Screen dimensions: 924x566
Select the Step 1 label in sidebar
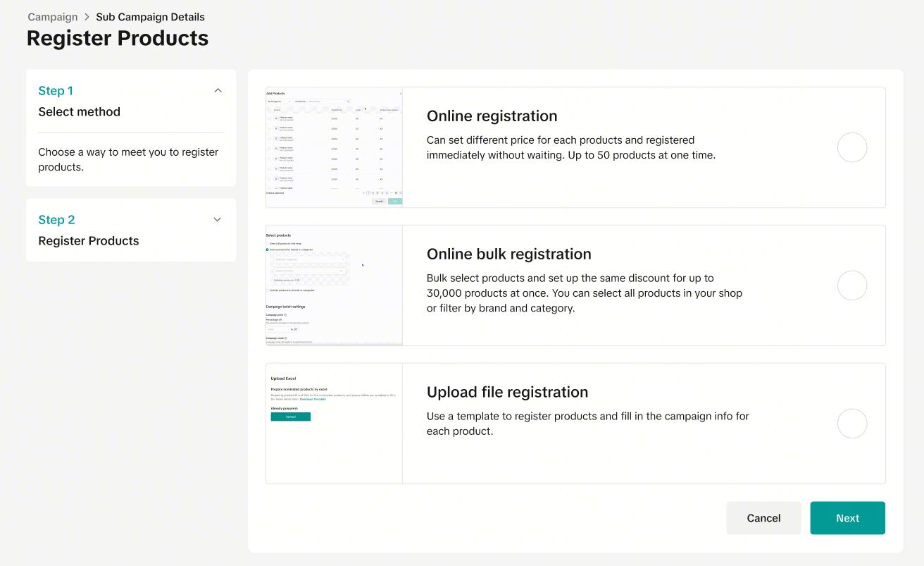pyautogui.click(x=56, y=91)
